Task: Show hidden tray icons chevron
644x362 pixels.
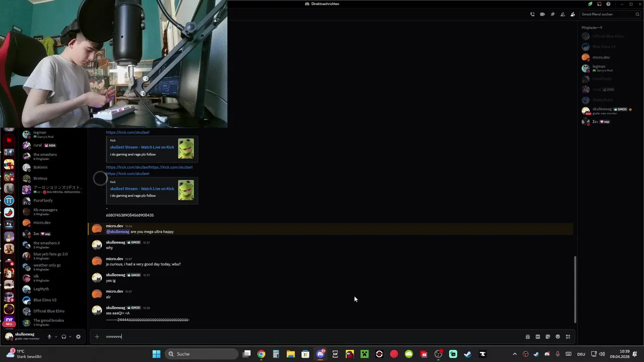Action: point(514,354)
